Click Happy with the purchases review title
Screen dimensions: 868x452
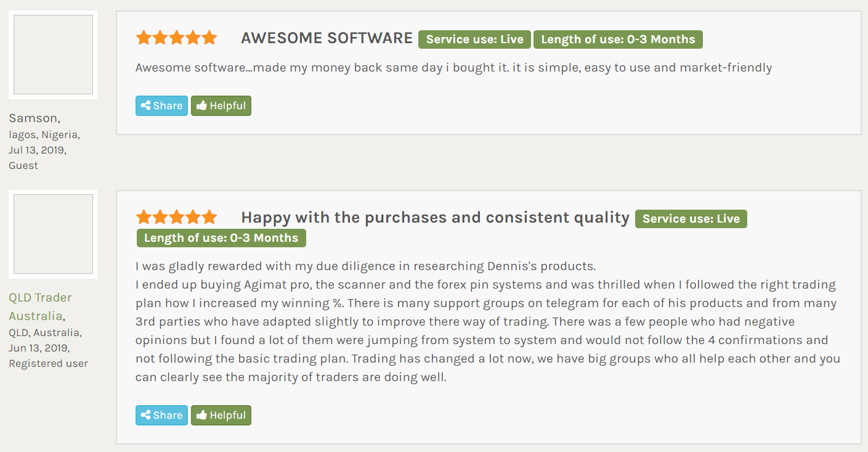pos(435,218)
